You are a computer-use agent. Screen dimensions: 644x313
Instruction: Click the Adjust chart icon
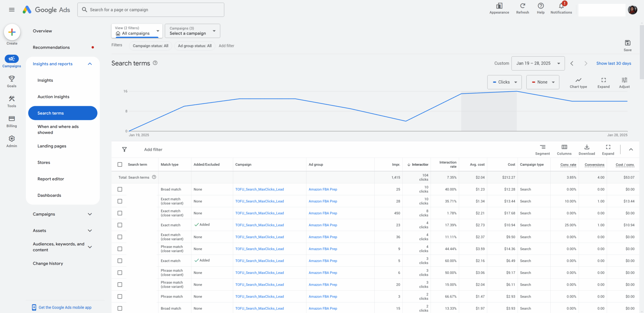[x=624, y=80]
